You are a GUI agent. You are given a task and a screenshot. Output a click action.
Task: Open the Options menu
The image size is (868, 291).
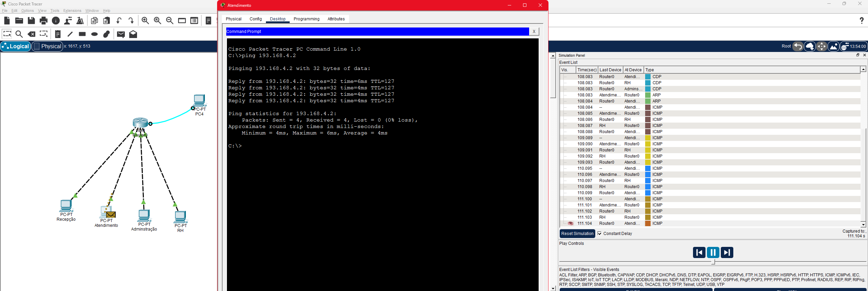27,11
